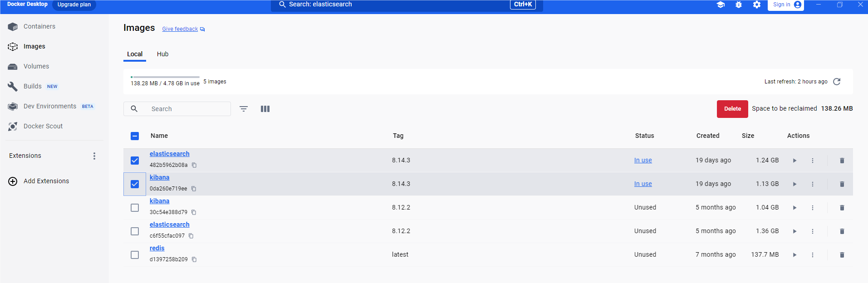Run the kibana 8.14.3 image
868x283 pixels.
tap(794, 184)
